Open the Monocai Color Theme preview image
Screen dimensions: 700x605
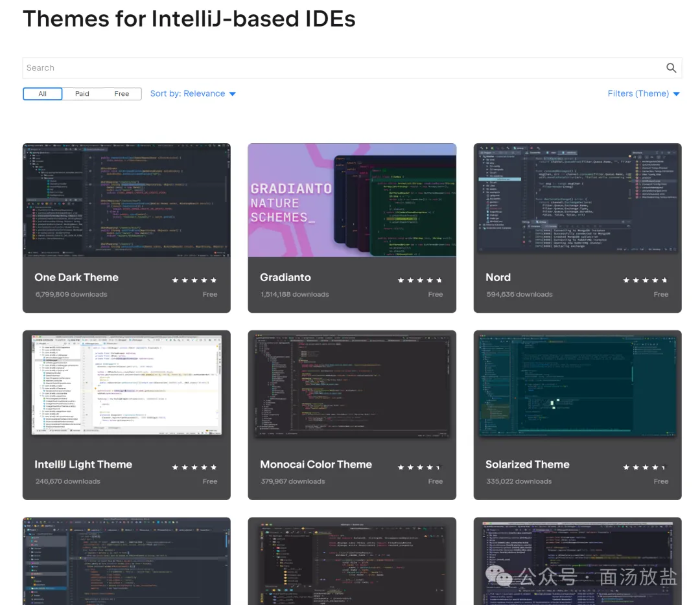click(x=352, y=385)
